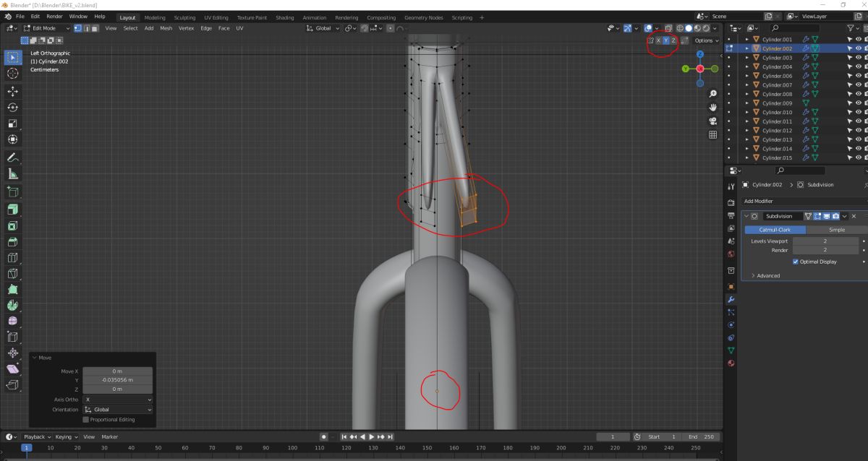Viewport: 868px width, 461px height.
Task: Open Tool properties tab
Action: (731, 186)
